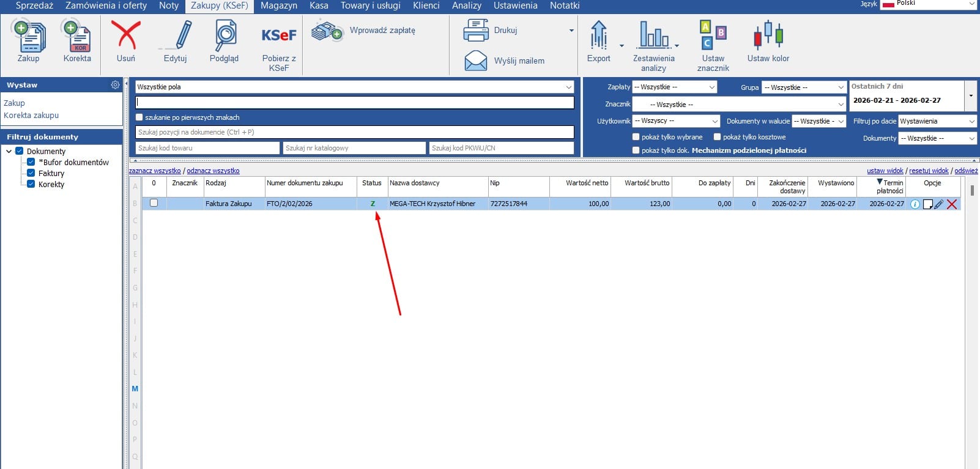Screen dimensions: 980x469
Task: Click the Szukaj kod towaru input field
Action: click(207, 148)
